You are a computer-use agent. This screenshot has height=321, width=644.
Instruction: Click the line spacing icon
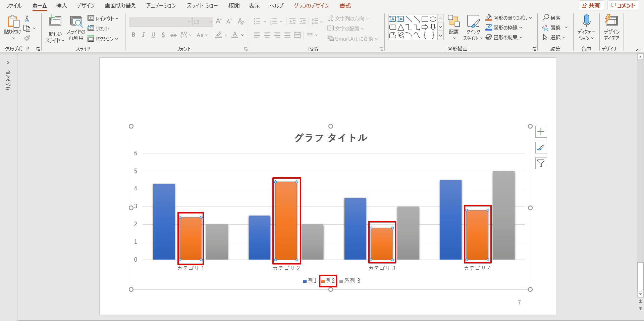coord(315,21)
